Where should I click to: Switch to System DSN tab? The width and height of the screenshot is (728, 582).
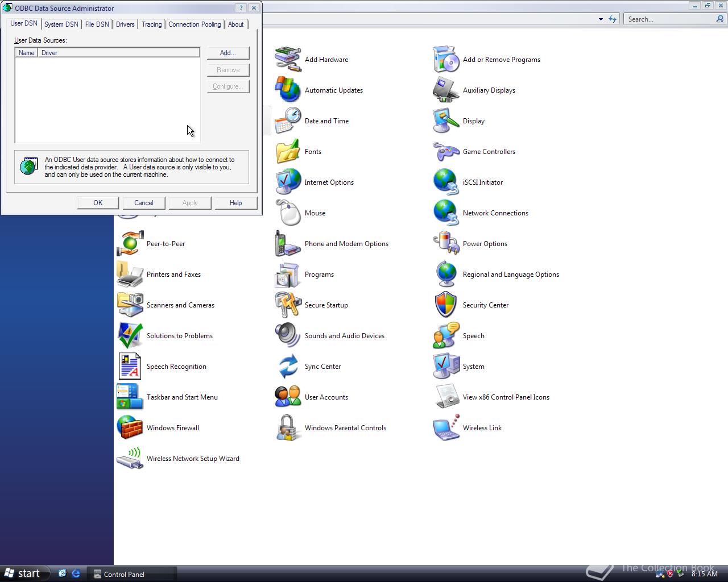pos(61,24)
